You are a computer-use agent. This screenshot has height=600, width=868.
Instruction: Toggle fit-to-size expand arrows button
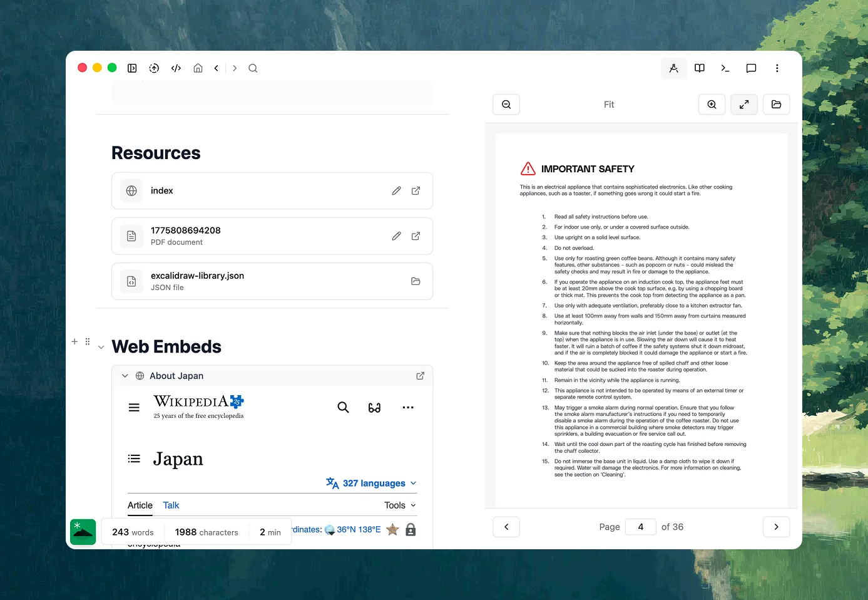[744, 105]
